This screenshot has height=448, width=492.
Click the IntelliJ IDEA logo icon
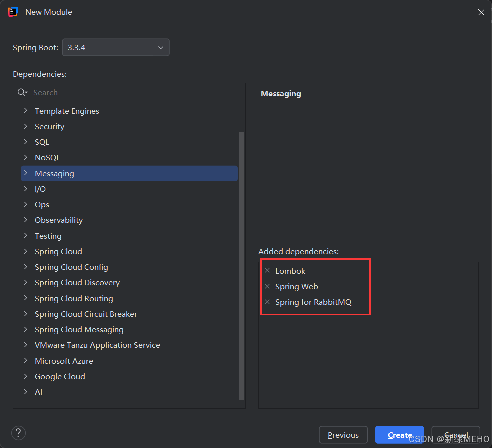(13, 12)
